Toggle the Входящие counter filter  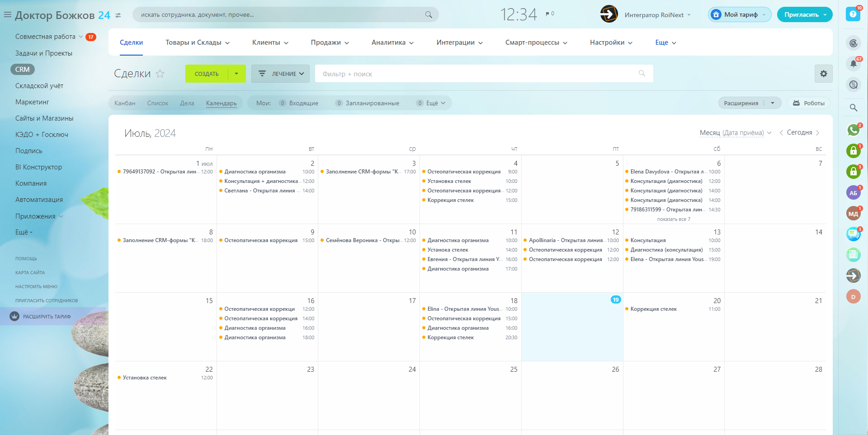[298, 103]
